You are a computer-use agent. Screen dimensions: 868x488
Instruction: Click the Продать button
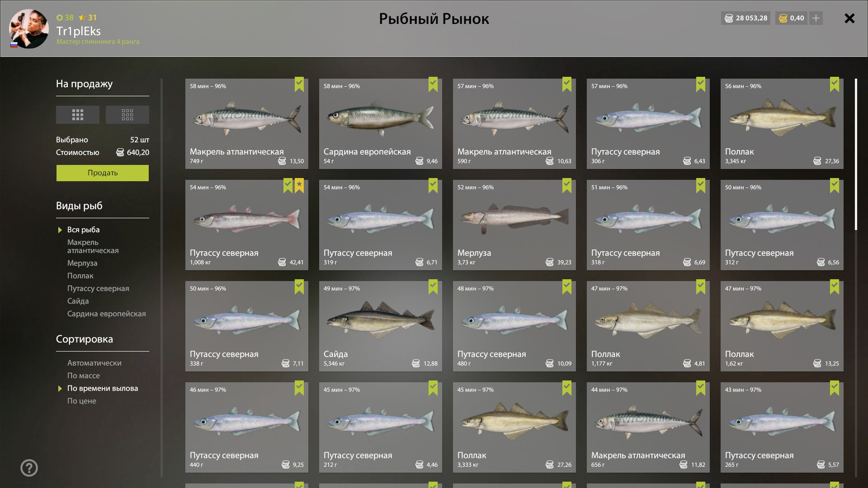[x=103, y=173]
